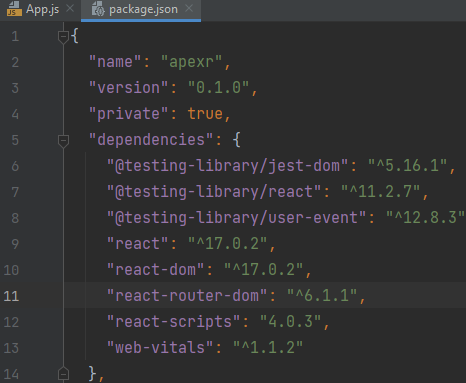This screenshot has width=466, height=383.
Task: Click "@testing-library/react" key
Action: click(214, 192)
